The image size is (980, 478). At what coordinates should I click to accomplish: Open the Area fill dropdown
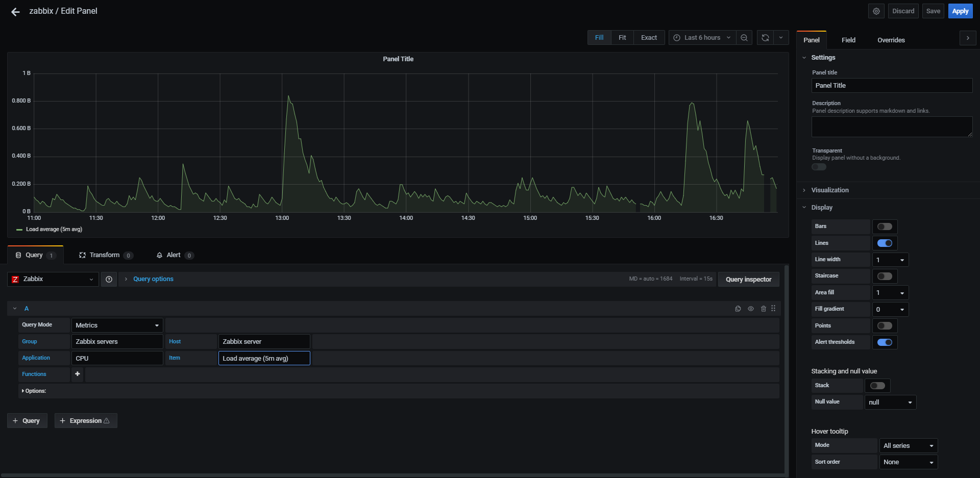tap(890, 293)
